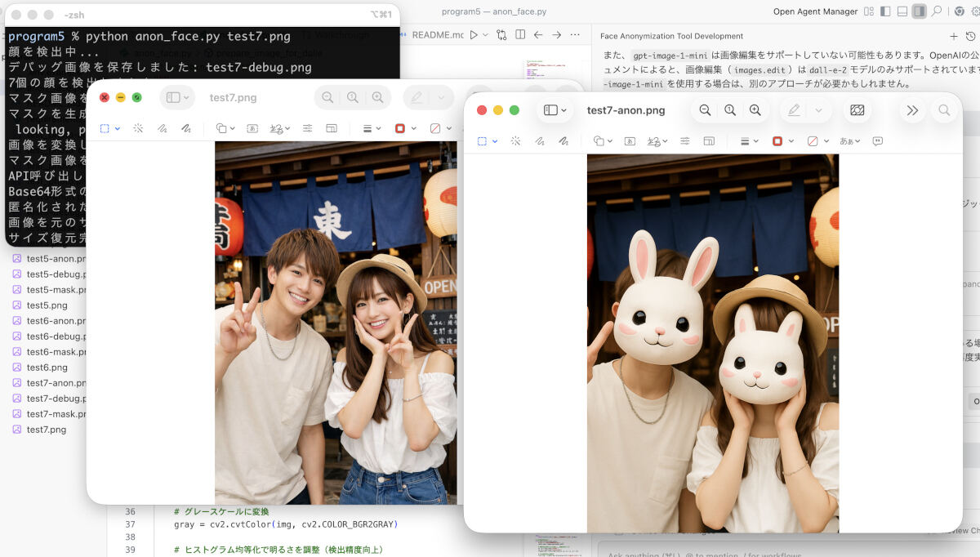Open Adjust Color sliders in test7-anon.png toolbar
This screenshot has height=557, width=980.
[x=684, y=141]
